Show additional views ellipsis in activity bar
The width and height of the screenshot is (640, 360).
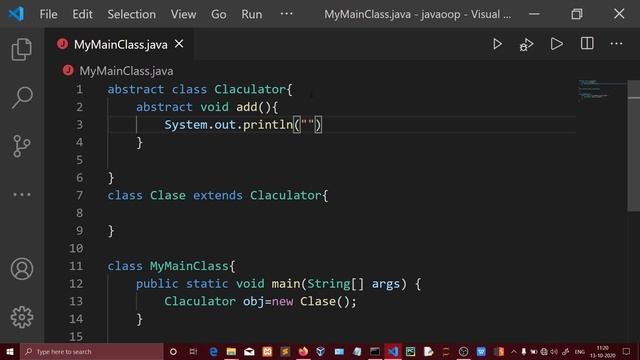click(x=22, y=195)
